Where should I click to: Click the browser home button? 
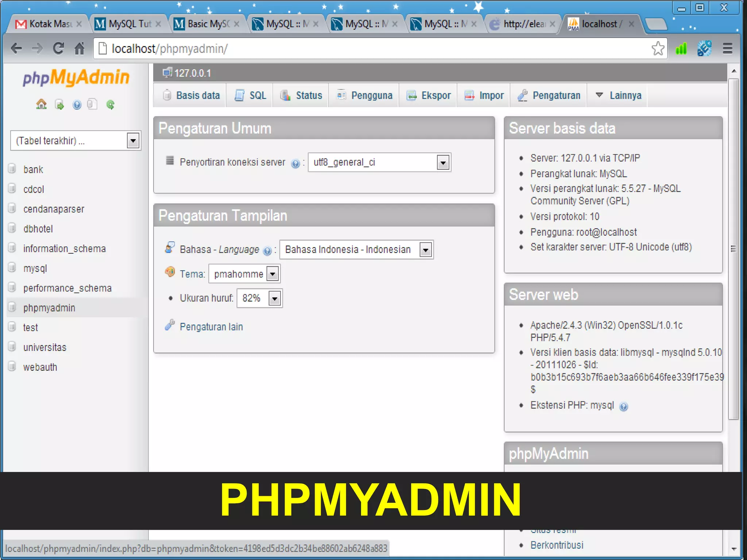[79, 48]
